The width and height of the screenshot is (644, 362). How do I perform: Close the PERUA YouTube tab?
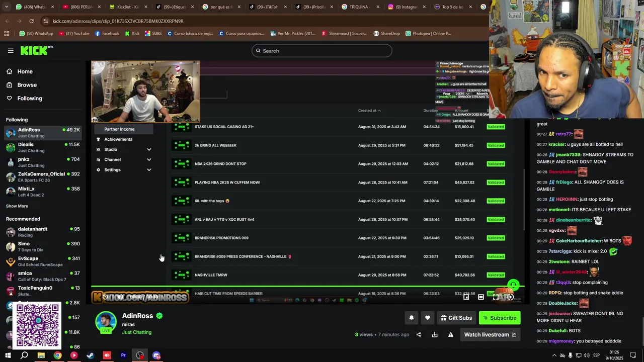99,7
